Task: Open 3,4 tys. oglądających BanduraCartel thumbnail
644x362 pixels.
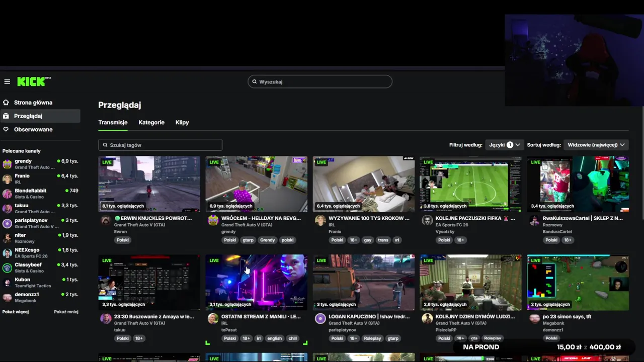Action: click(578, 184)
